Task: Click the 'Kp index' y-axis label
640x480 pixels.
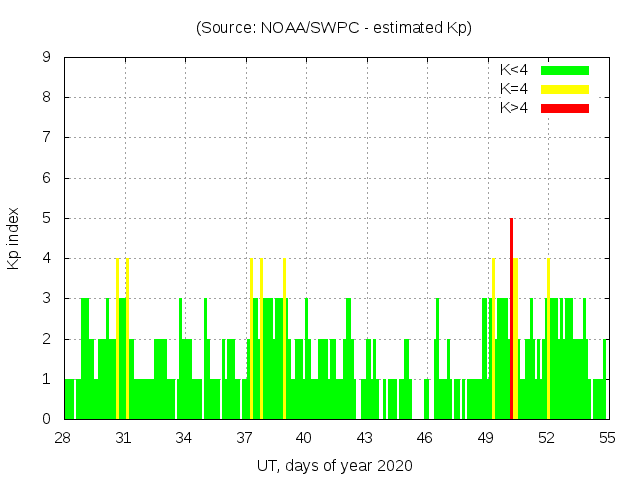Action: click(x=14, y=238)
